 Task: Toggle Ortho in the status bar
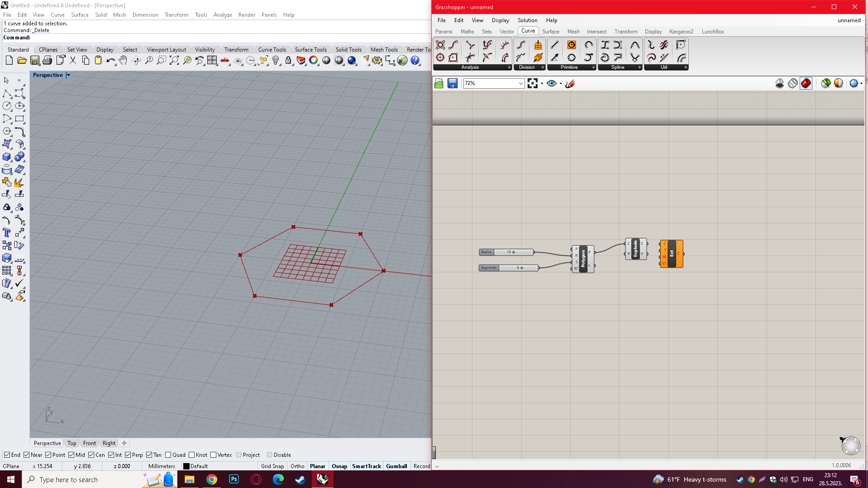click(x=297, y=466)
